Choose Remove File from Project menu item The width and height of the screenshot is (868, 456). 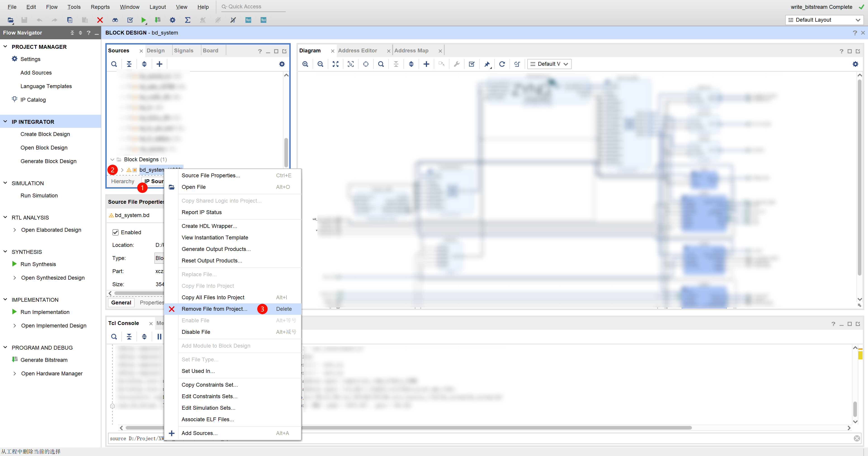pyautogui.click(x=233, y=309)
